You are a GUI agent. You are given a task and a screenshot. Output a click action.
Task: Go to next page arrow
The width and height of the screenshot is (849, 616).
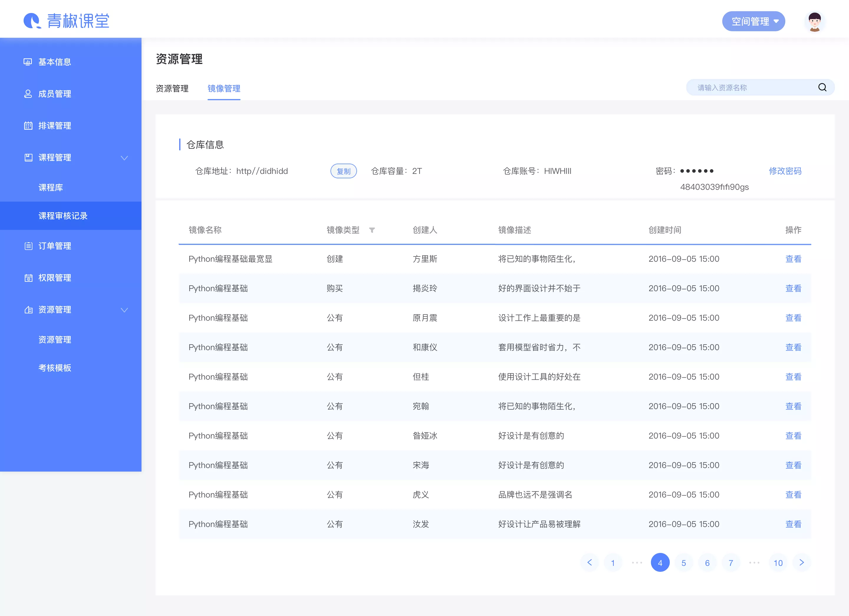(802, 562)
